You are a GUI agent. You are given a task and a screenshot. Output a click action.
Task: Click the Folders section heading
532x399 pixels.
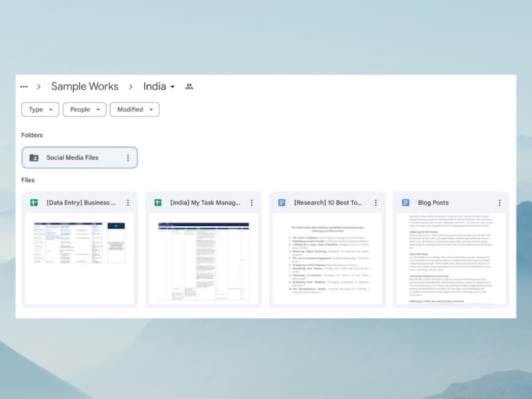tap(32, 135)
